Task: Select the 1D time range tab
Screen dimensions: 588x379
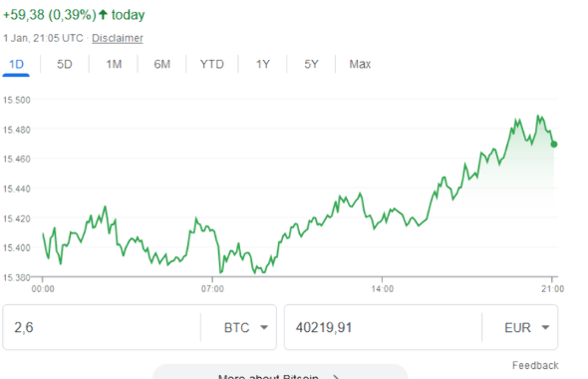Action: pos(16,64)
